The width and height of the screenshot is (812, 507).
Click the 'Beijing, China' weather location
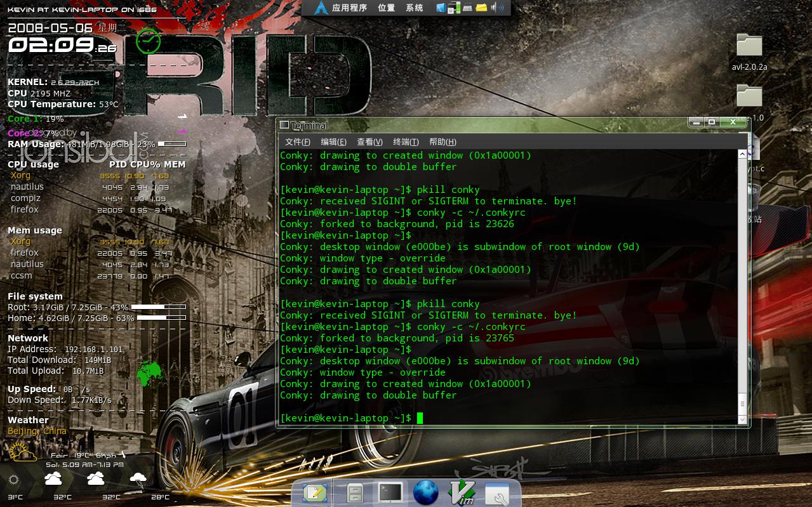pyautogui.click(x=37, y=431)
